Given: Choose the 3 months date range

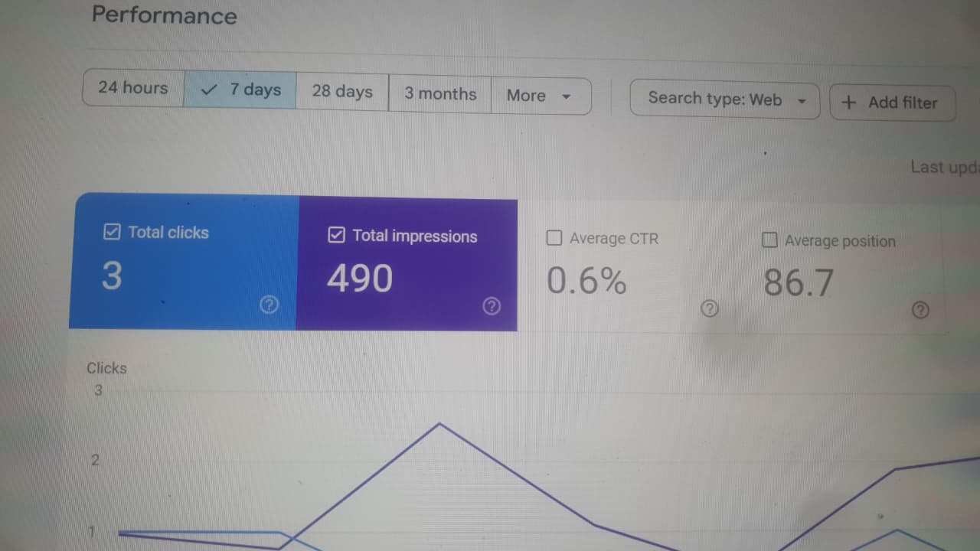Looking at the screenshot, I should 440,93.
